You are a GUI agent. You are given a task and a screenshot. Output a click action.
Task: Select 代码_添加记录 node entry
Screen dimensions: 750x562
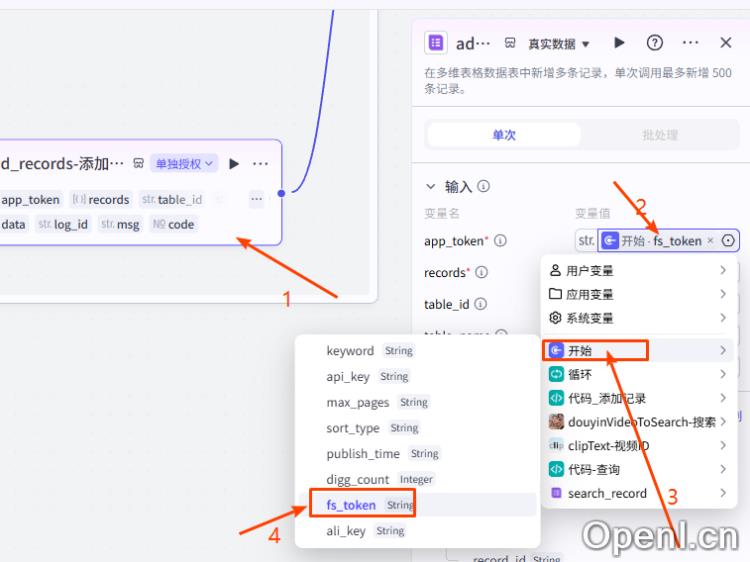637,398
